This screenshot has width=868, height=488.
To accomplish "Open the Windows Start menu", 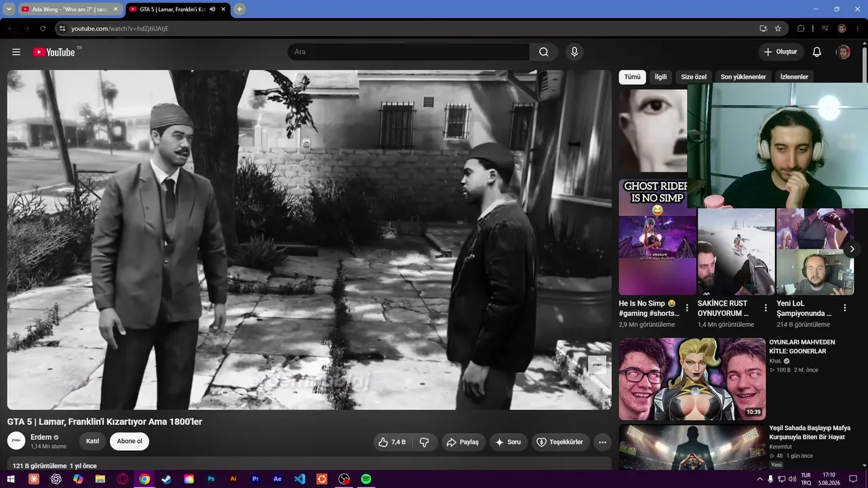I will pos(11,479).
